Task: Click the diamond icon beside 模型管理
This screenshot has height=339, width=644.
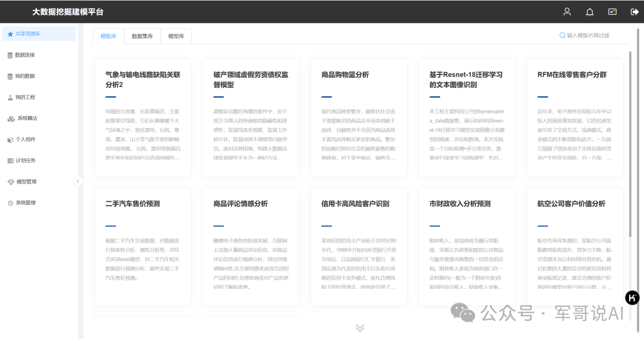Action: click(11, 182)
